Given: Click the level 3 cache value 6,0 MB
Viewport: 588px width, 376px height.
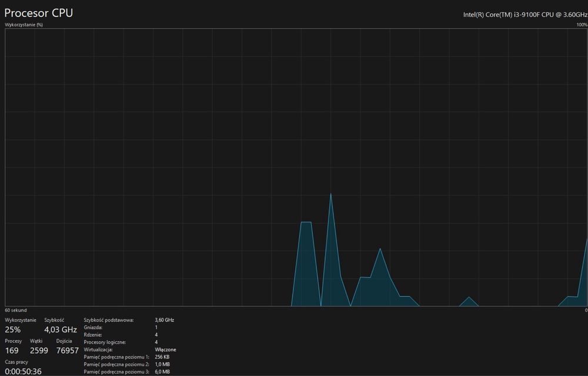Looking at the screenshot, I should (x=162, y=371).
